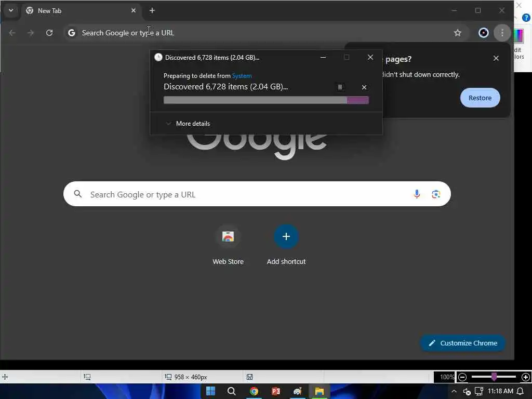The height and width of the screenshot is (399, 532).
Task: Click the Google search box on page
Action: coord(257,194)
